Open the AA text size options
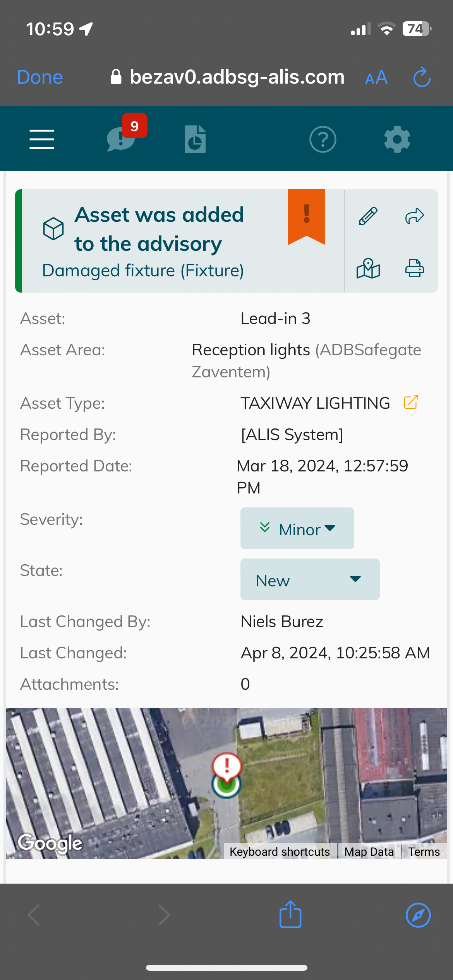The image size is (453, 980). point(376,77)
